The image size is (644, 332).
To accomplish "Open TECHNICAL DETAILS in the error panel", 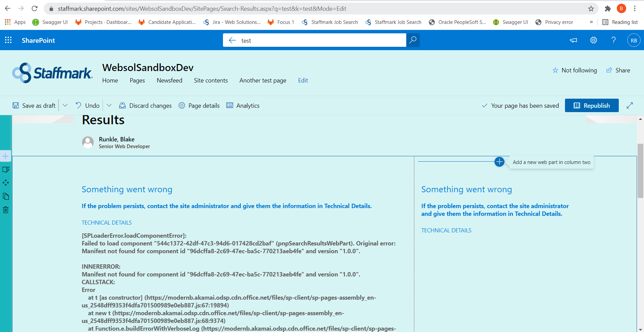I will [106, 223].
